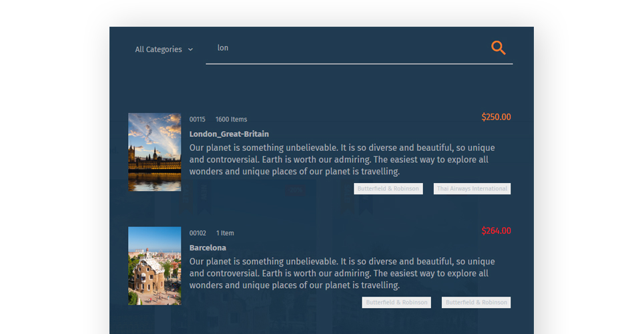Click the Barcelona result description text

click(342, 273)
